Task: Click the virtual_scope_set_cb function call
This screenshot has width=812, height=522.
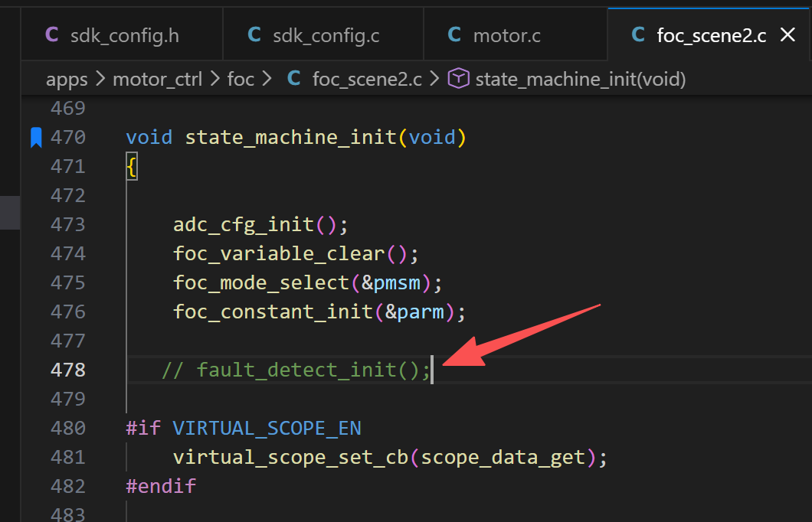Action: (291, 458)
